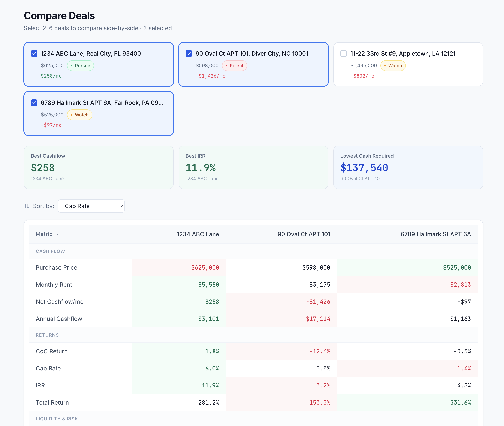
Task: Change sorting from Cap Rate to another option
Action: (x=91, y=206)
